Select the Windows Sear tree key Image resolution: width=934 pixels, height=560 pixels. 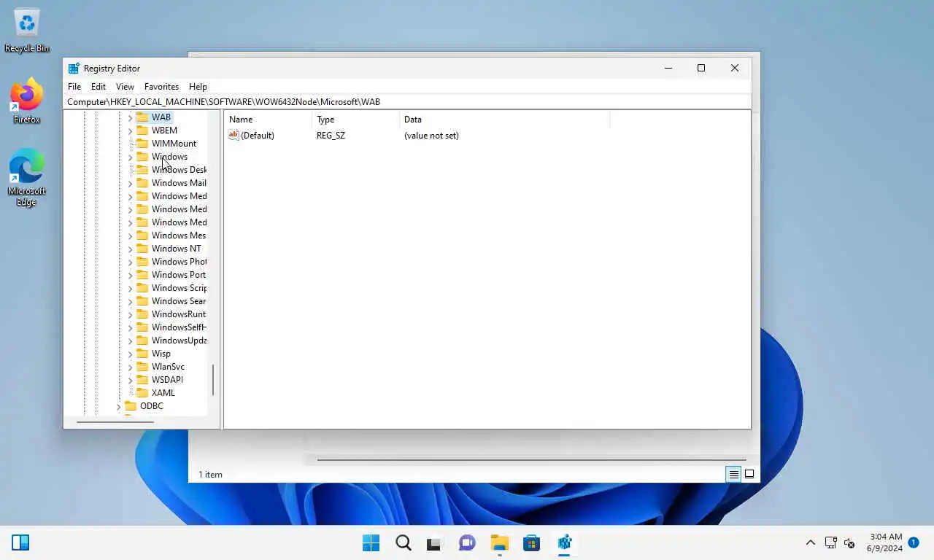pyautogui.click(x=179, y=301)
